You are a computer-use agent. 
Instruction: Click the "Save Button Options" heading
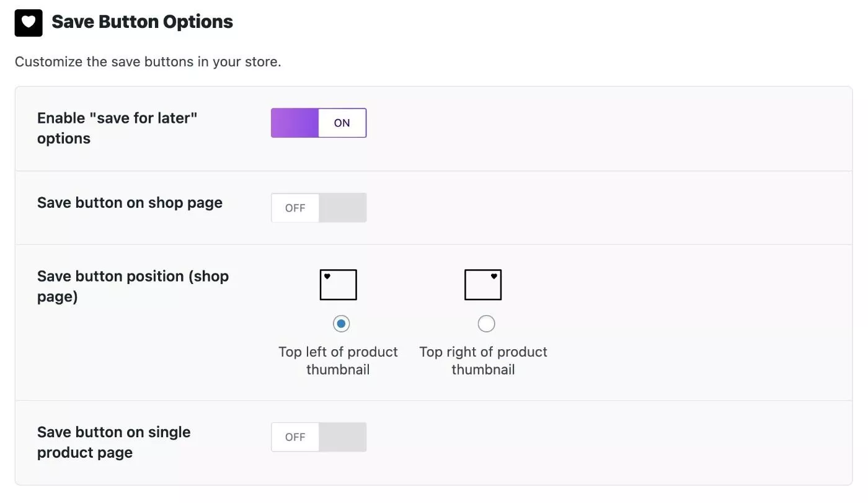[142, 22]
